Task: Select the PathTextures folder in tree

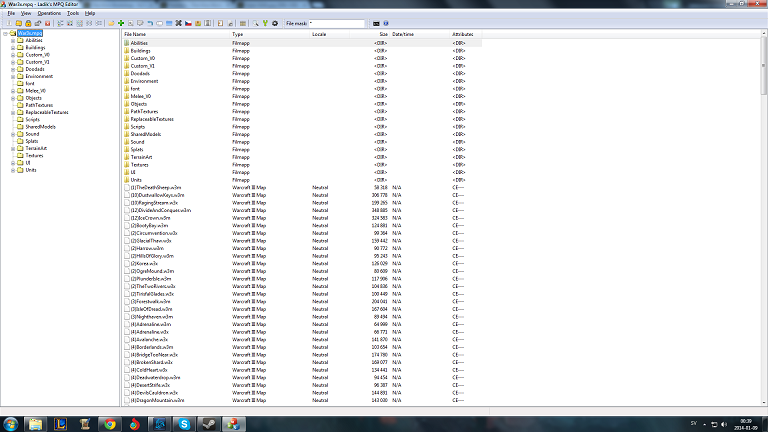Action: [x=39, y=105]
